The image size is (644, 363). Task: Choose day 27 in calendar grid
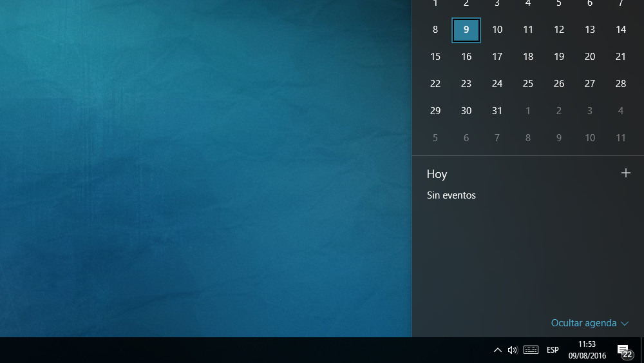point(590,84)
